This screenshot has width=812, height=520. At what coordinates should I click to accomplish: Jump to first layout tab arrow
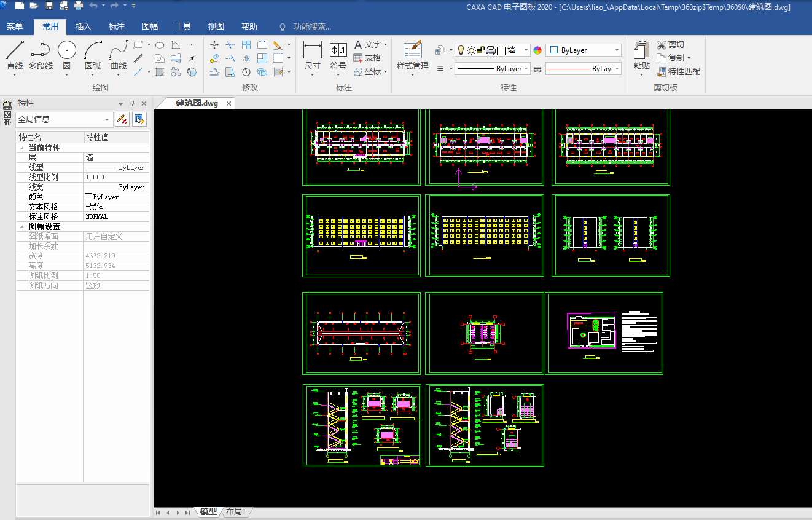158,512
